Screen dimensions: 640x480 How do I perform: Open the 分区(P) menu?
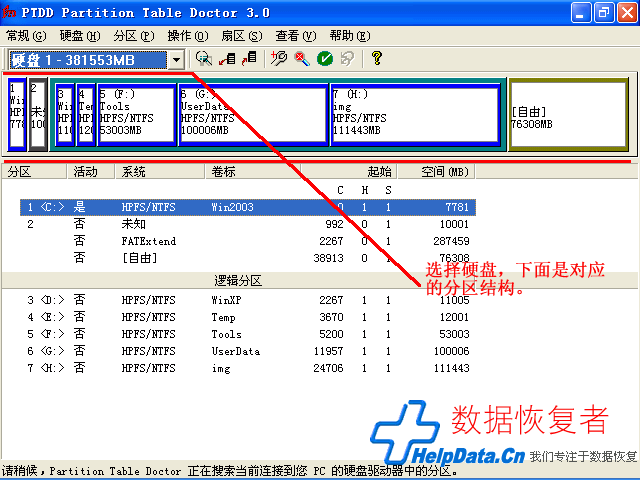click(134, 36)
